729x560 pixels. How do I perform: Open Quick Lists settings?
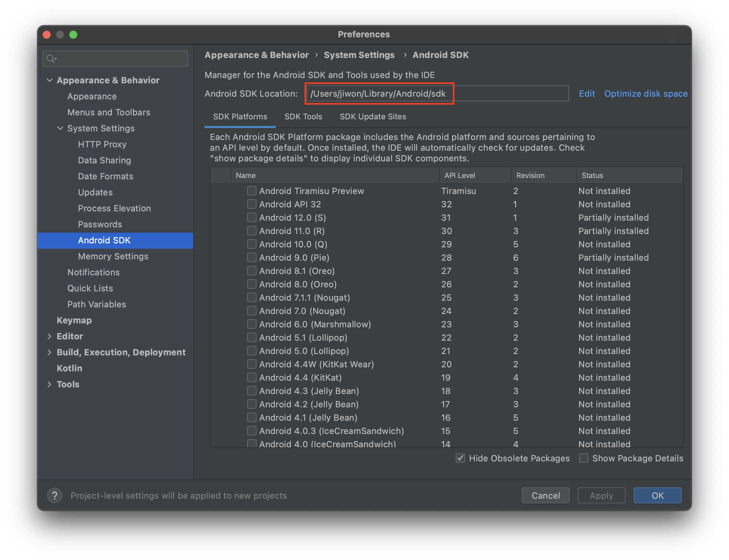90,288
